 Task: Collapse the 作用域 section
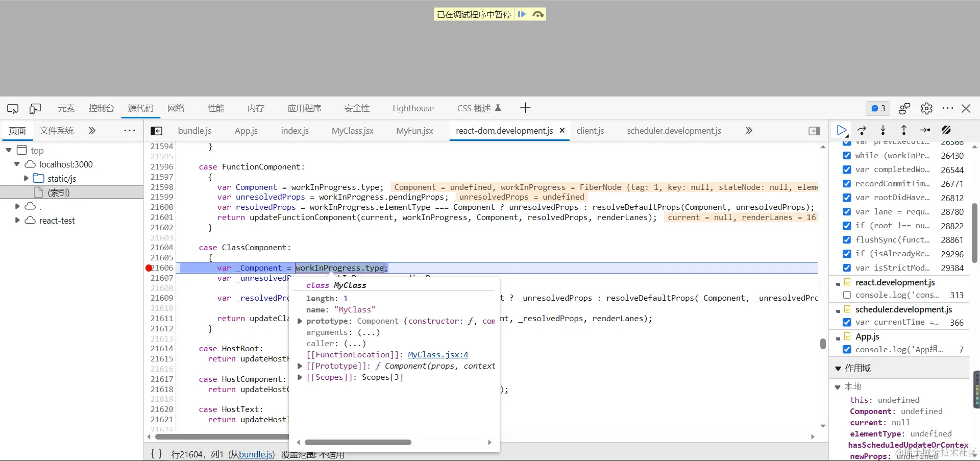pos(838,369)
